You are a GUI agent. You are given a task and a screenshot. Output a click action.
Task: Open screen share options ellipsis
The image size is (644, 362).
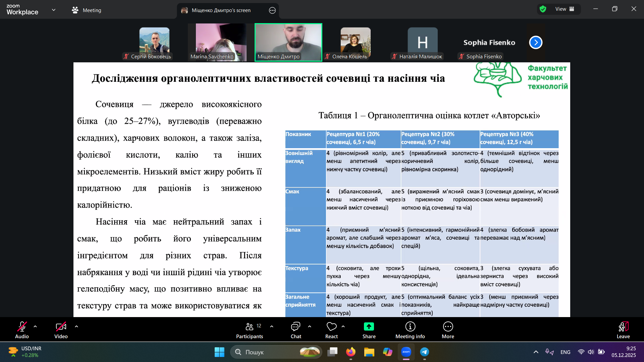[272, 10]
